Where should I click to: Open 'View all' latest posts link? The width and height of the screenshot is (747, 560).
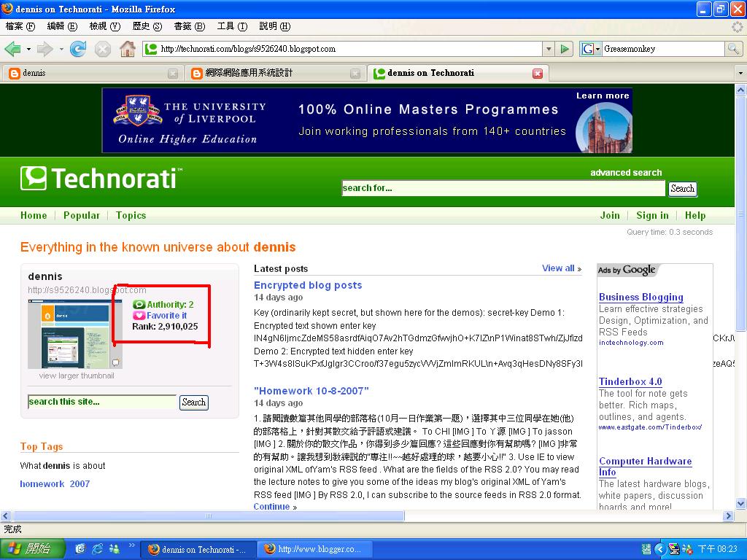click(562, 268)
